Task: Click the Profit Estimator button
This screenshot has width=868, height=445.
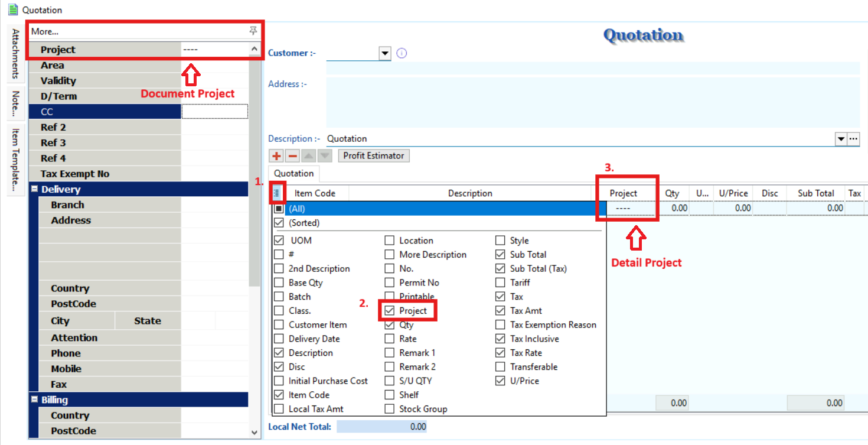Action: point(373,156)
